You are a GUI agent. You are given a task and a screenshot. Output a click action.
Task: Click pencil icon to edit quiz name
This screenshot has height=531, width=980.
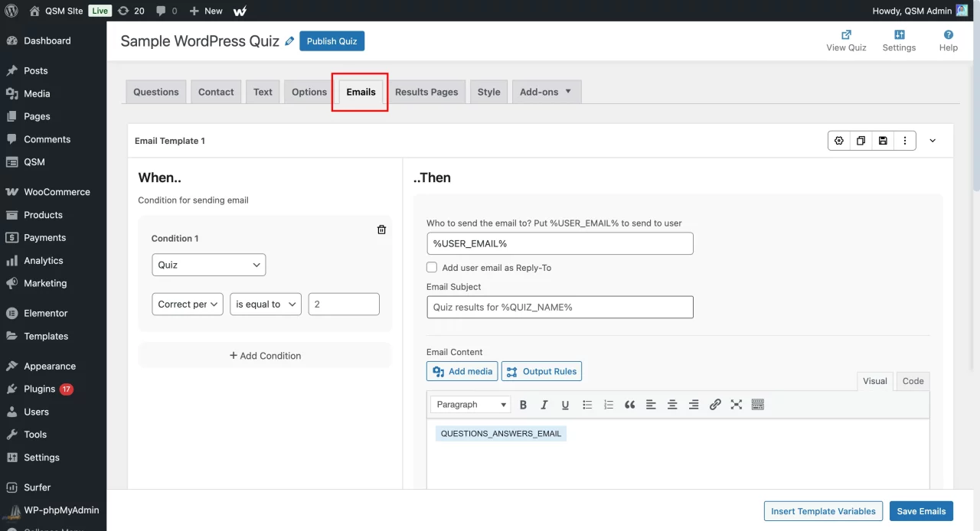pos(289,41)
